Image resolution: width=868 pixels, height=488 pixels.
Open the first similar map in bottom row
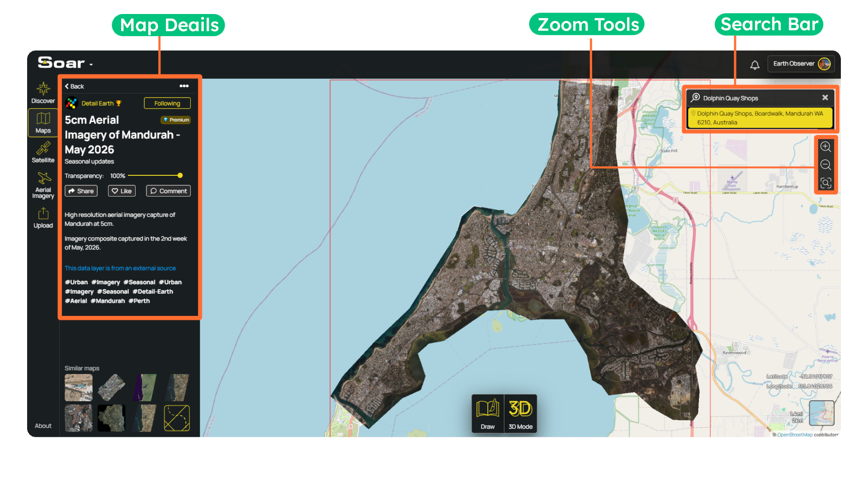[79, 418]
